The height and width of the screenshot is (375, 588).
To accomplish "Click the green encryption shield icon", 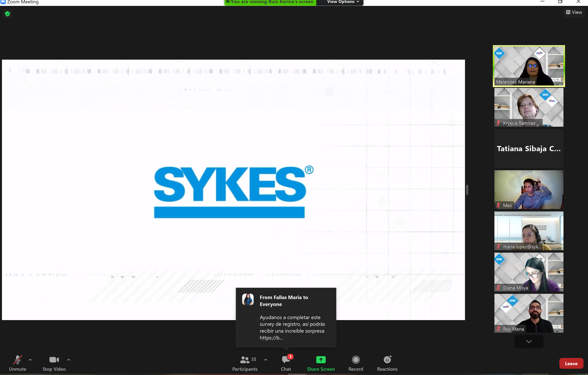I will point(8,14).
